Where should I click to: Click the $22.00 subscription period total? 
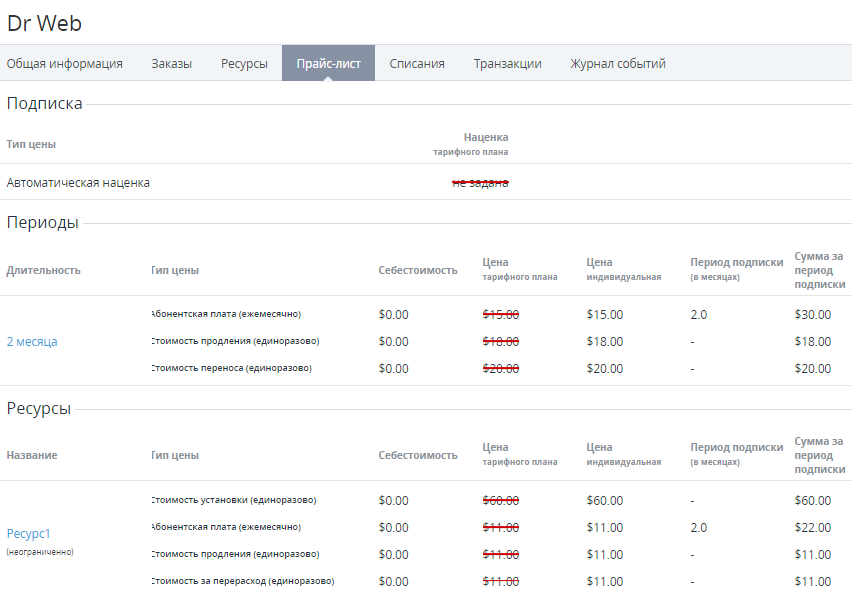click(x=812, y=527)
